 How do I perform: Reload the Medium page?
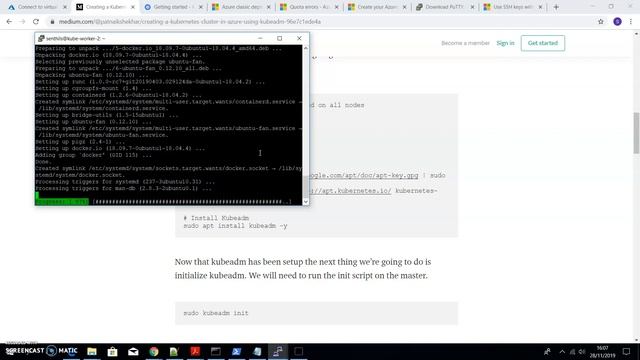[x=36, y=22]
